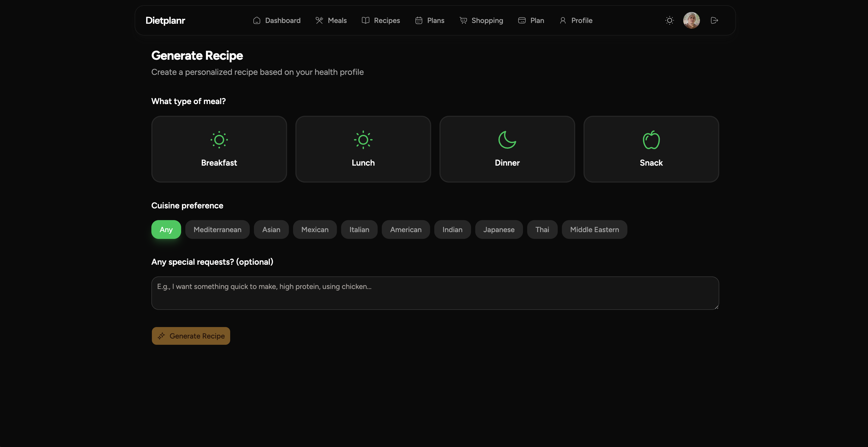Image resolution: width=868 pixels, height=447 pixels.
Task: Select the Breakfast meal card
Action: (219, 149)
